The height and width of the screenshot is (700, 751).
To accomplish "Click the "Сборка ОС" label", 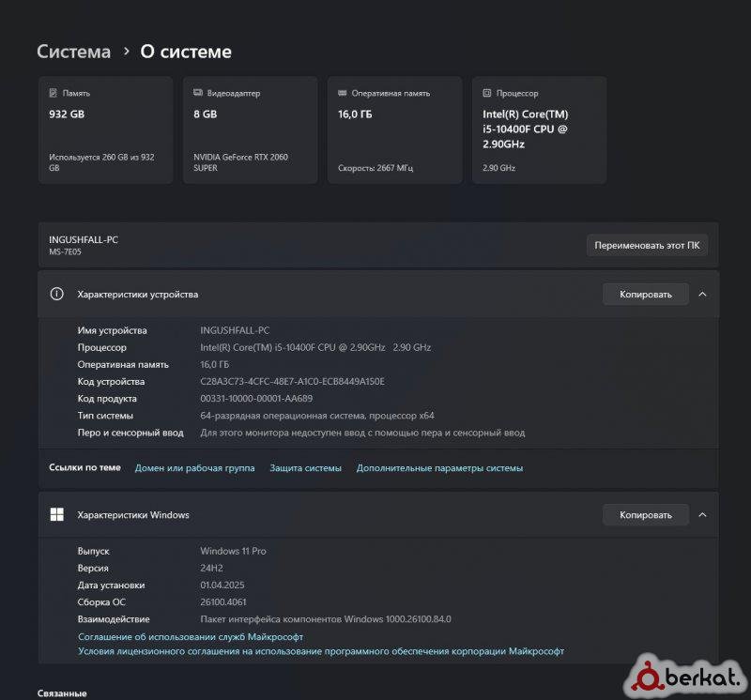I will (101, 602).
